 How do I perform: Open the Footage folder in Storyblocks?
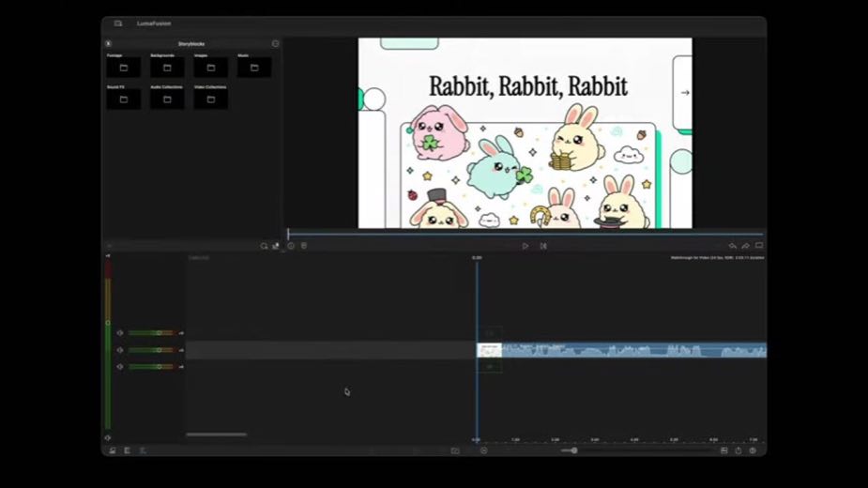coord(124,68)
